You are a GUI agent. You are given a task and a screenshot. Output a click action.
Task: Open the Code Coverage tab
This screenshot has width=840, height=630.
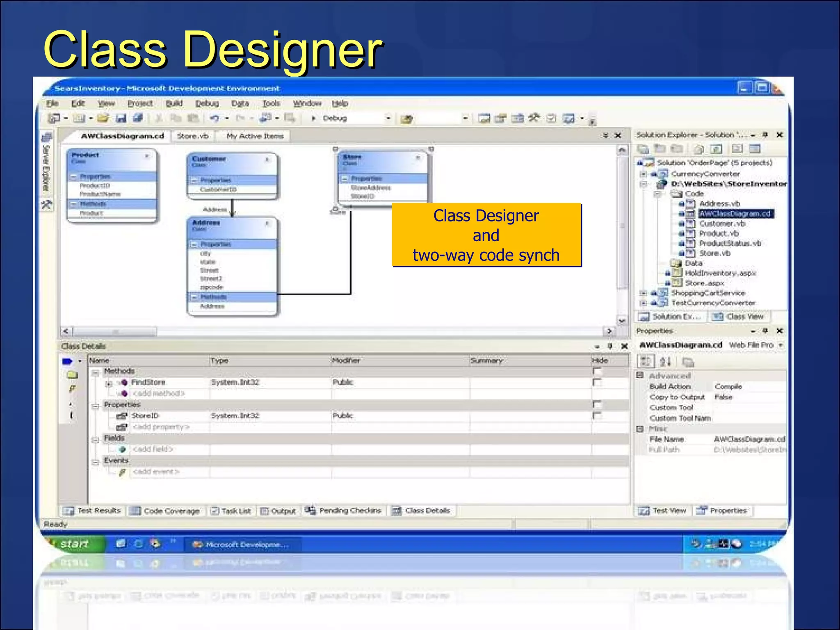point(165,511)
